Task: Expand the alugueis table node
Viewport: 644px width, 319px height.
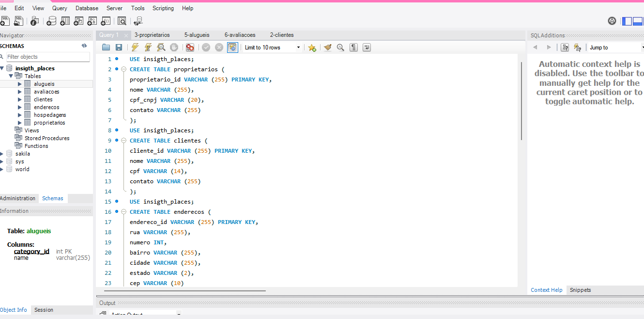Action: pos(20,84)
